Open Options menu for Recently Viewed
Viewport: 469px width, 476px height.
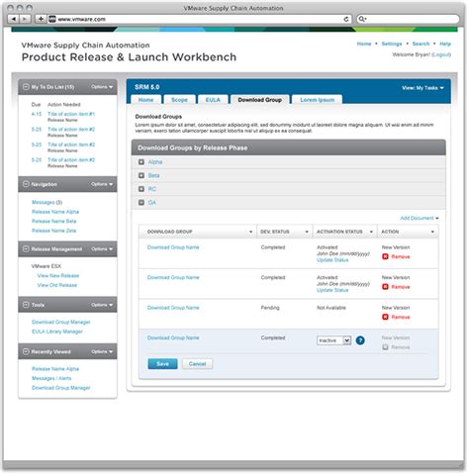(x=102, y=352)
